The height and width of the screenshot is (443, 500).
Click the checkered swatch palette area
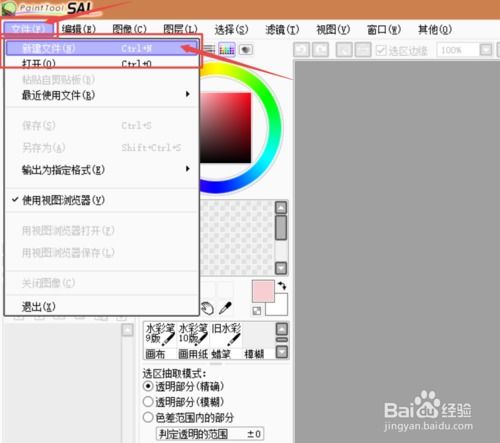point(237,238)
